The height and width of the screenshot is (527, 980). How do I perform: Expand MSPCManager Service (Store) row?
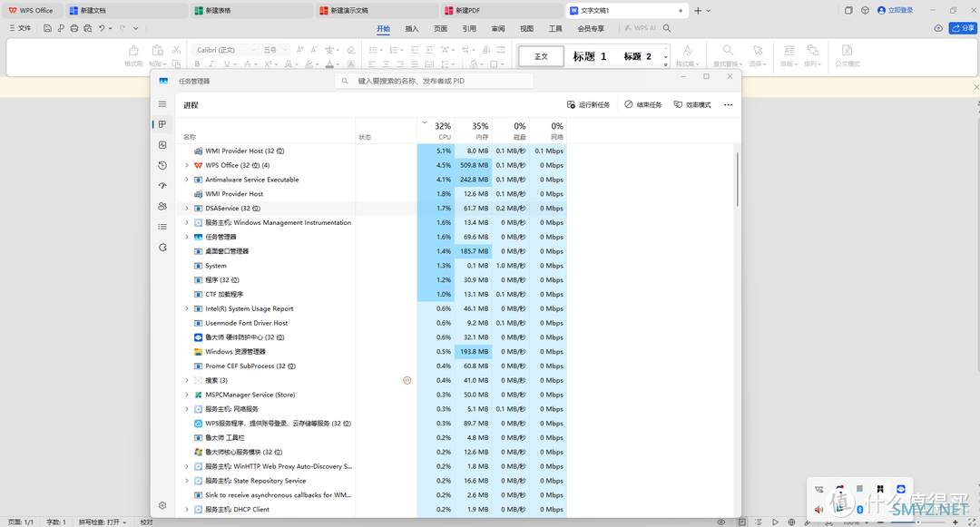(x=186, y=395)
